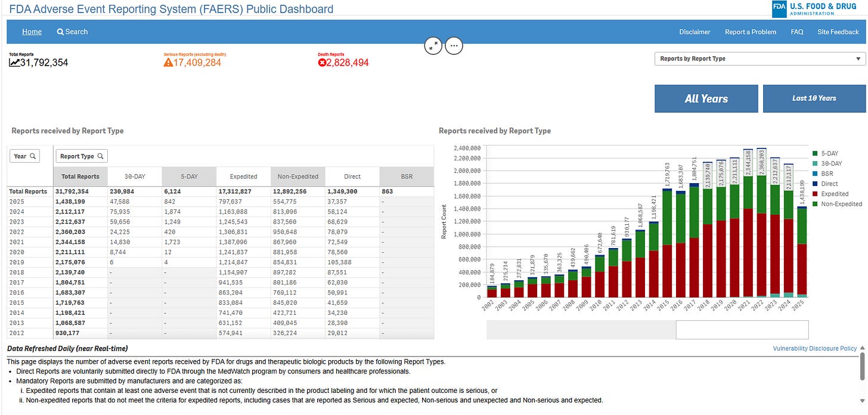Click the Search magnifier in the navigation bar
The width and height of the screenshot is (868, 415).
(x=61, y=32)
